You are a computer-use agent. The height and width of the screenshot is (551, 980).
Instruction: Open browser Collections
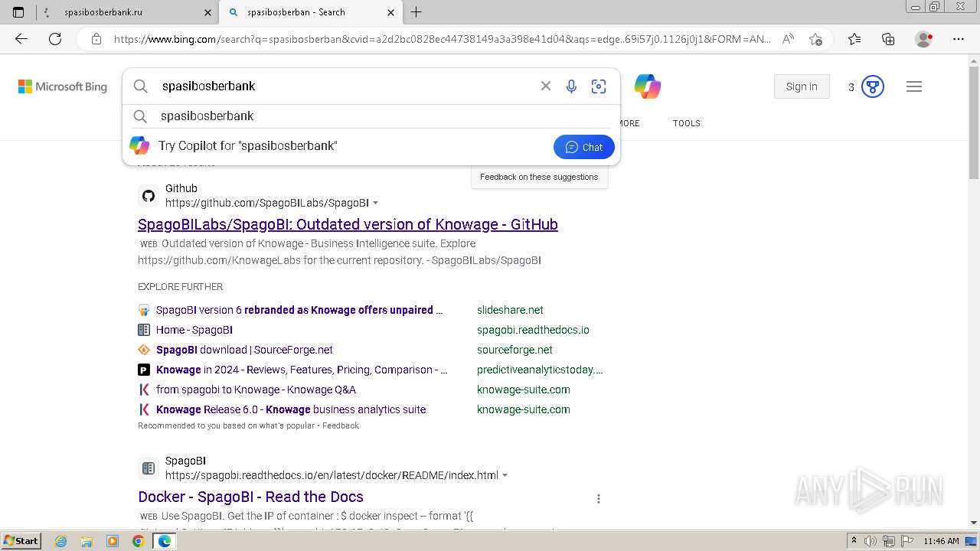coord(888,39)
